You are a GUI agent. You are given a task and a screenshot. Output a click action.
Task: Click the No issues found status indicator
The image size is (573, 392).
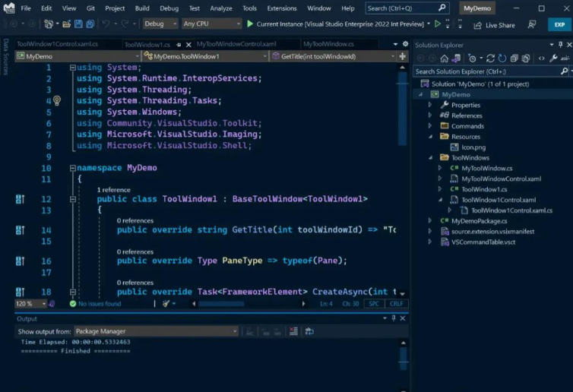click(x=96, y=304)
